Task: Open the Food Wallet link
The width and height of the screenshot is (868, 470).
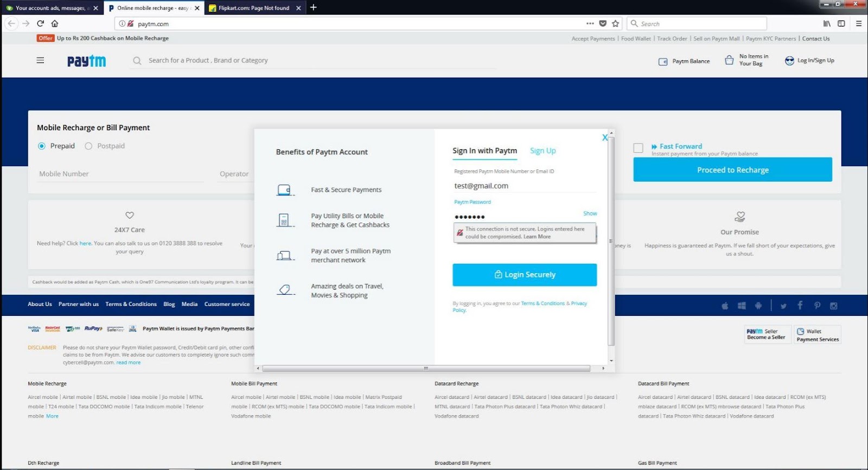Action: tap(636, 39)
